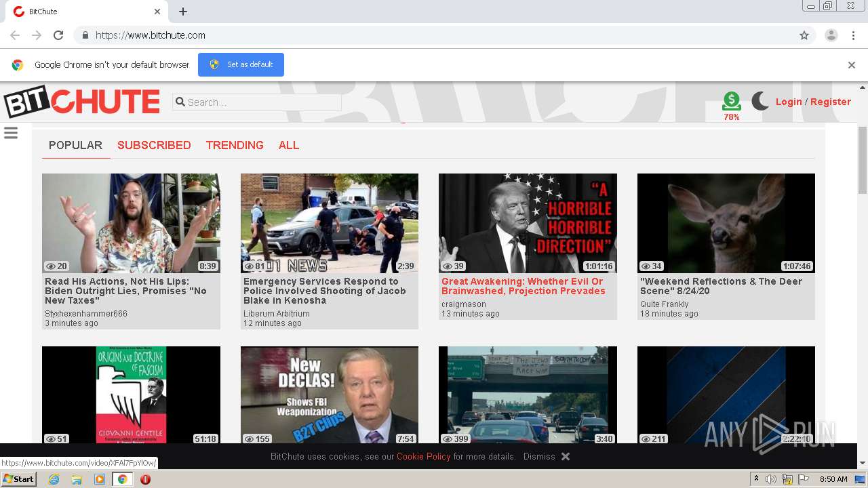Click the action center flag icon

coord(804,479)
